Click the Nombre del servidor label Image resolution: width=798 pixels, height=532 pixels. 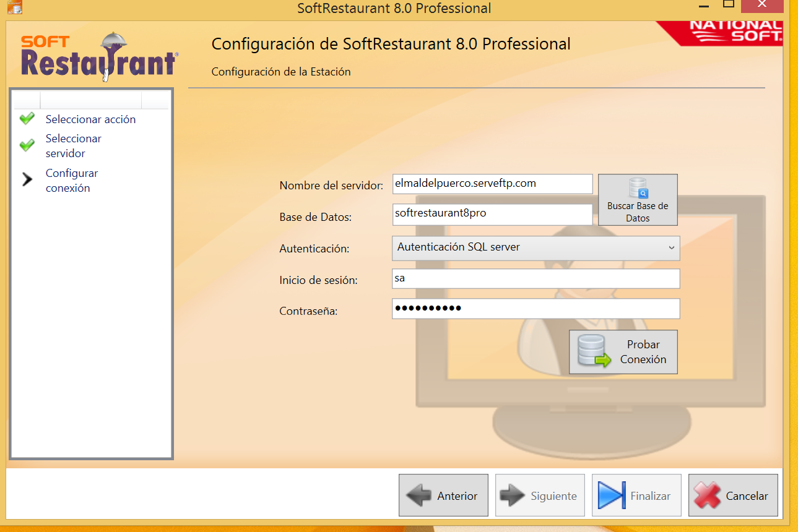[x=331, y=185]
